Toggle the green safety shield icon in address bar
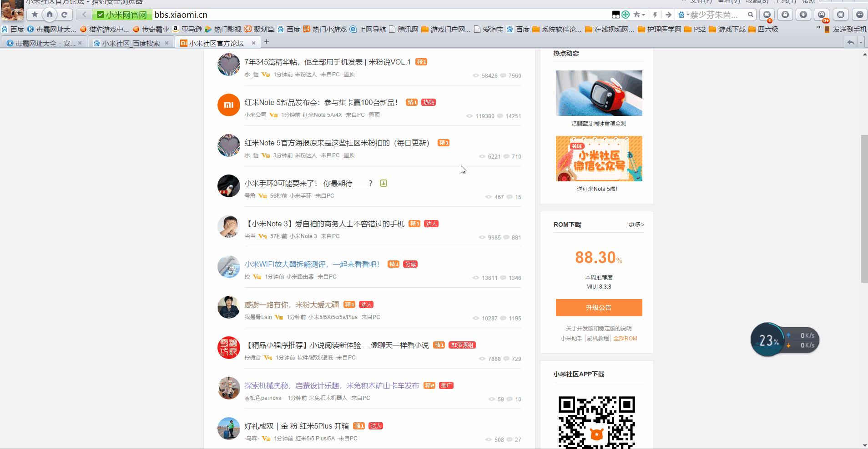This screenshot has height=449, width=868. [100, 15]
